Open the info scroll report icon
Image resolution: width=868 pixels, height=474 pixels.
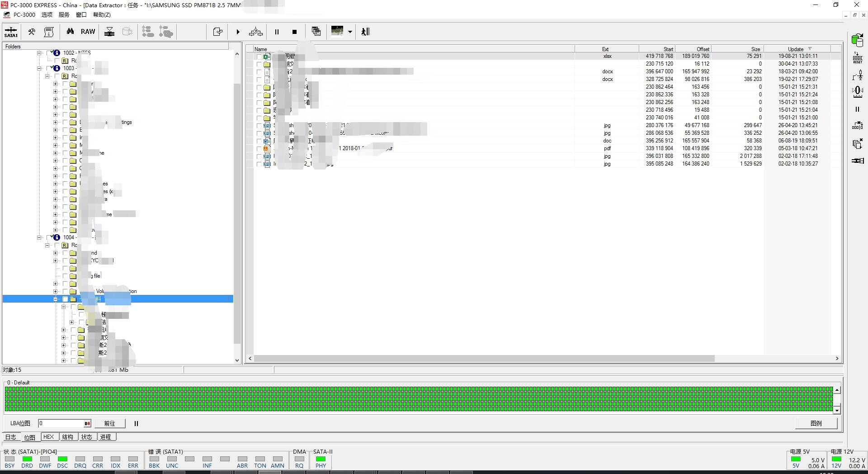(x=49, y=32)
